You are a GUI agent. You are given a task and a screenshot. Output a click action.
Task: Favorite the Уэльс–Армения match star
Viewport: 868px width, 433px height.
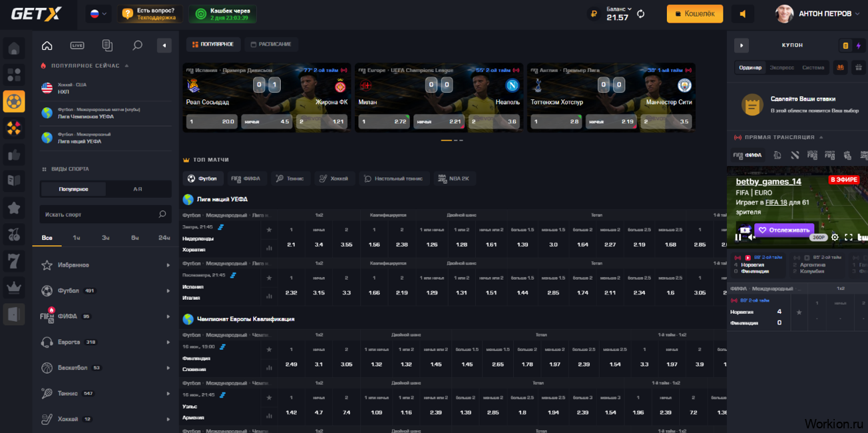[x=269, y=397]
